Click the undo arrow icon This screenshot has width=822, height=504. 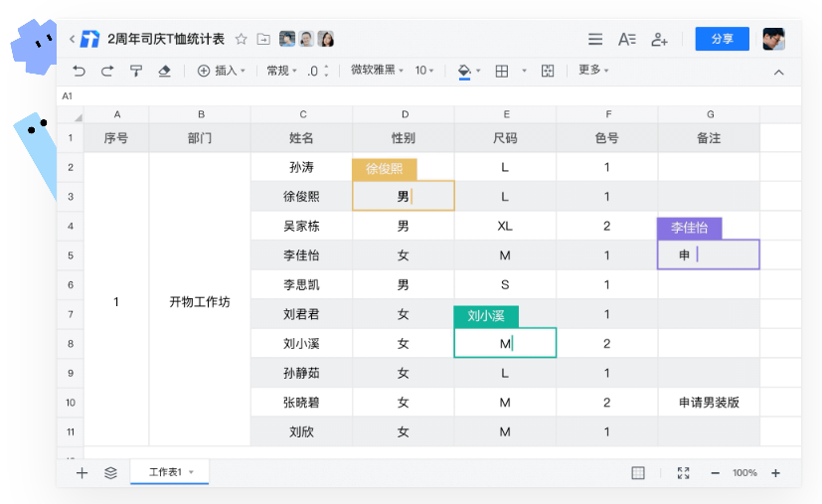click(80, 71)
